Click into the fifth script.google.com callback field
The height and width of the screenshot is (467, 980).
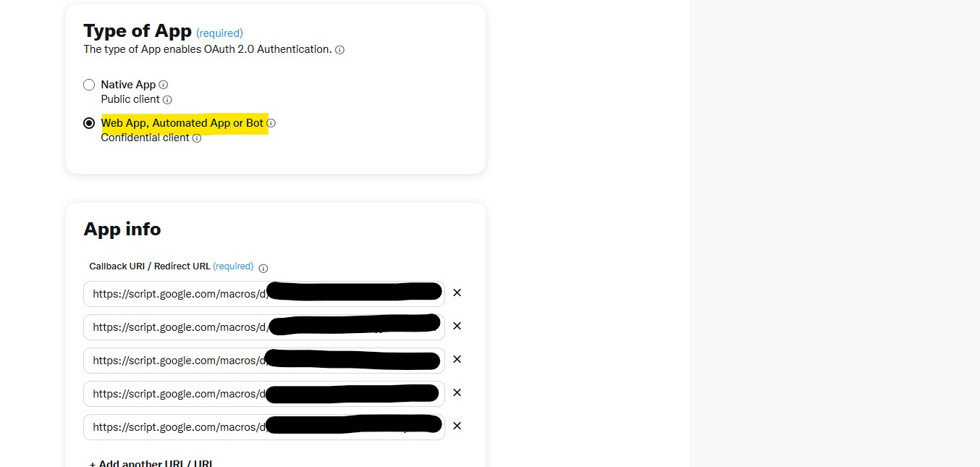(x=264, y=427)
